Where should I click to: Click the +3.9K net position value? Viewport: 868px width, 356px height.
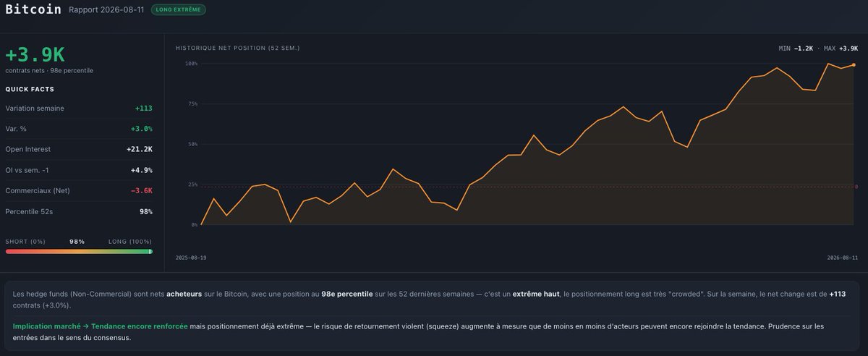pyautogui.click(x=35, y=54)
